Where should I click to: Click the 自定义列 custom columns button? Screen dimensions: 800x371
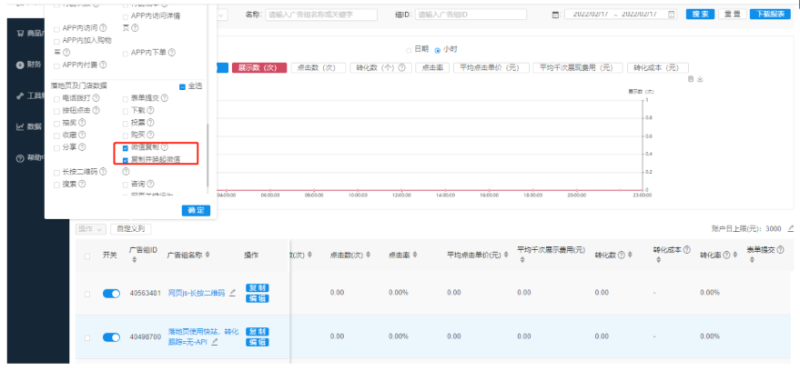131,229
